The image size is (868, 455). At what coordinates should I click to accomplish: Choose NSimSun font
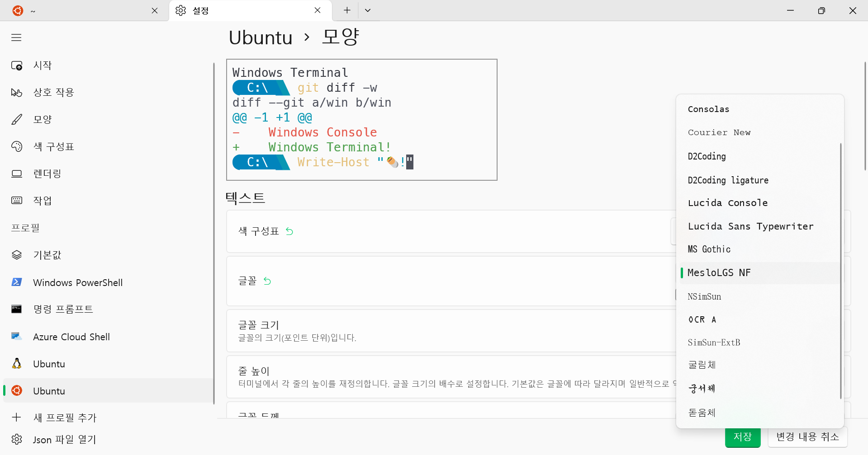[x=760, y=296]
